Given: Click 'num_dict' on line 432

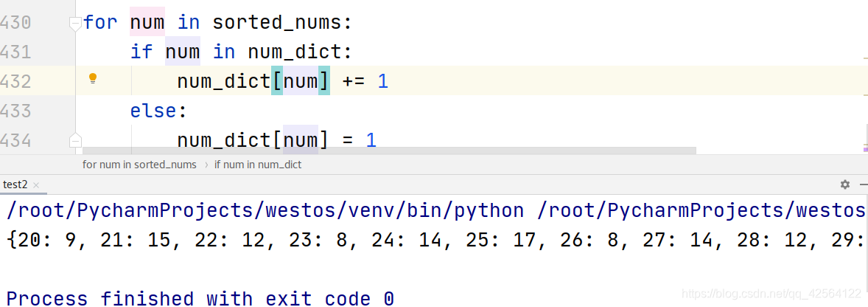Looking at the screenshot, I should (x=224, y=82).
